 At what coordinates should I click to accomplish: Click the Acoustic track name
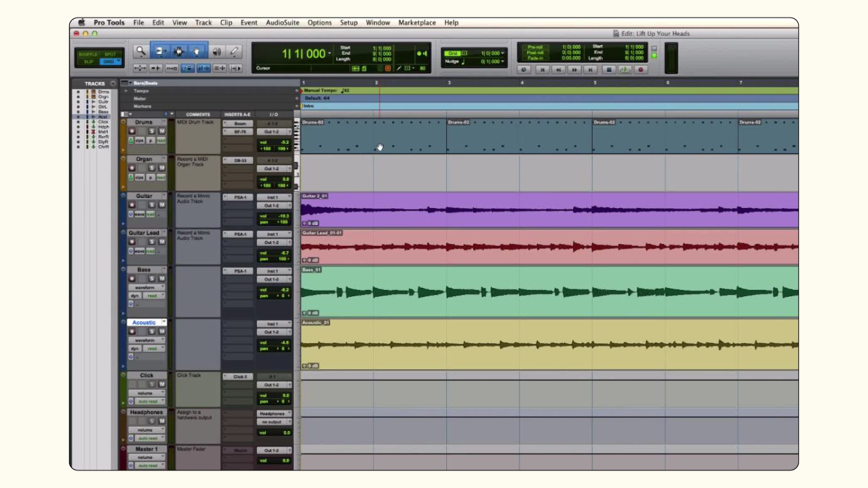pos(144,323)
